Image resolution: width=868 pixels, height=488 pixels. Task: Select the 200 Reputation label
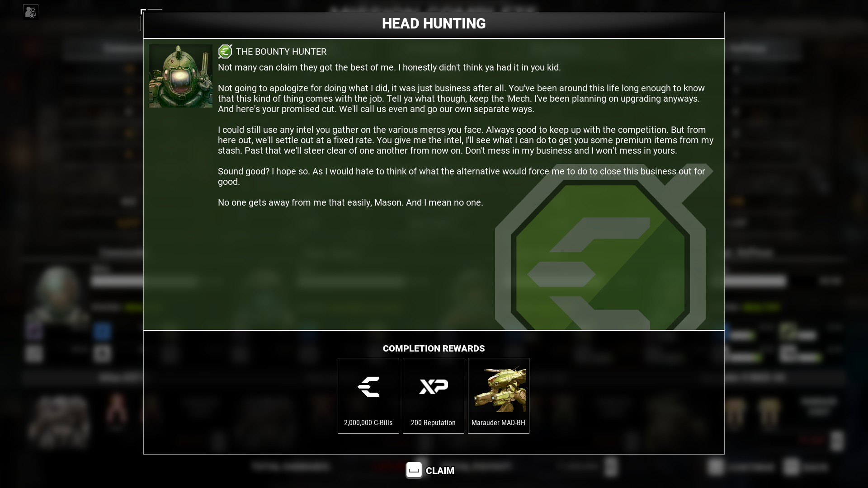[434, 423]
